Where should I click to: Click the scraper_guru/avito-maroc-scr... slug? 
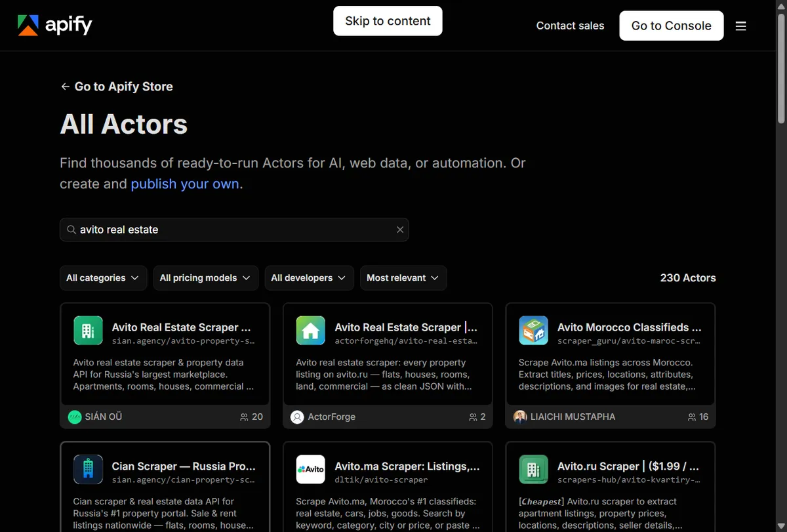click(x=629, y=341)
